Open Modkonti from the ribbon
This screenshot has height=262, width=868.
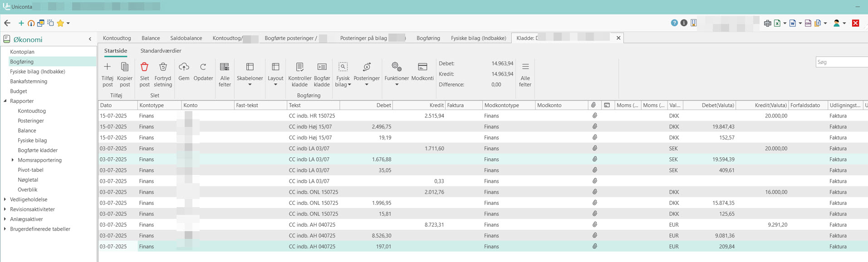422,72
